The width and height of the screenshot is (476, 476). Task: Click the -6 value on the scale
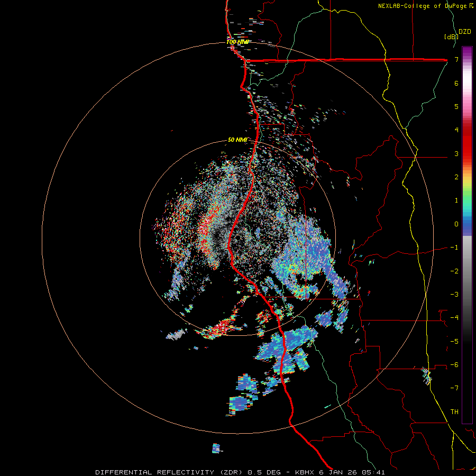(x=454, y=365)
